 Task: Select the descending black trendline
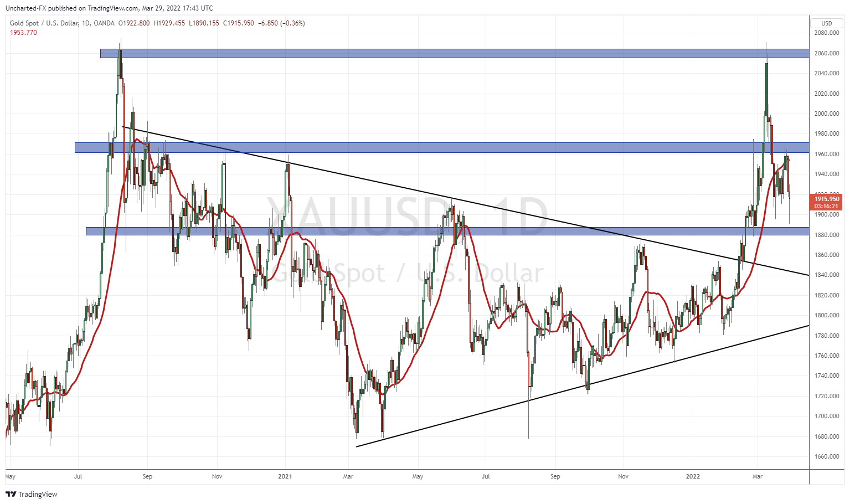[x=465, y=201]
